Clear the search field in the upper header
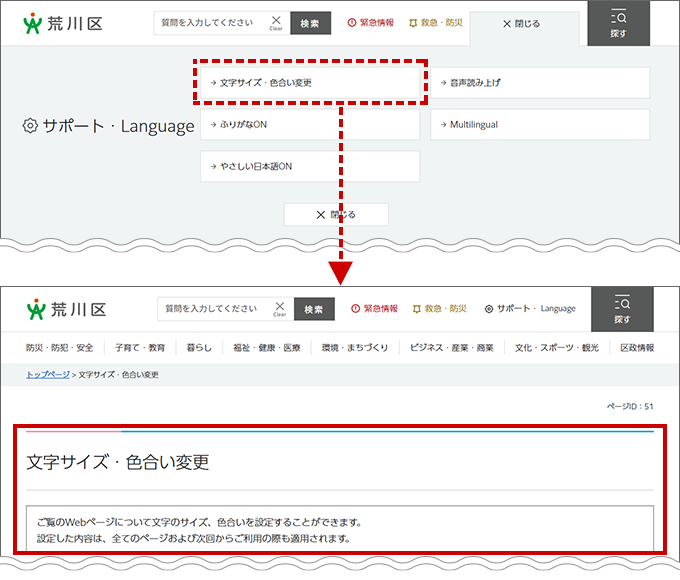 (x=276, y=23)
